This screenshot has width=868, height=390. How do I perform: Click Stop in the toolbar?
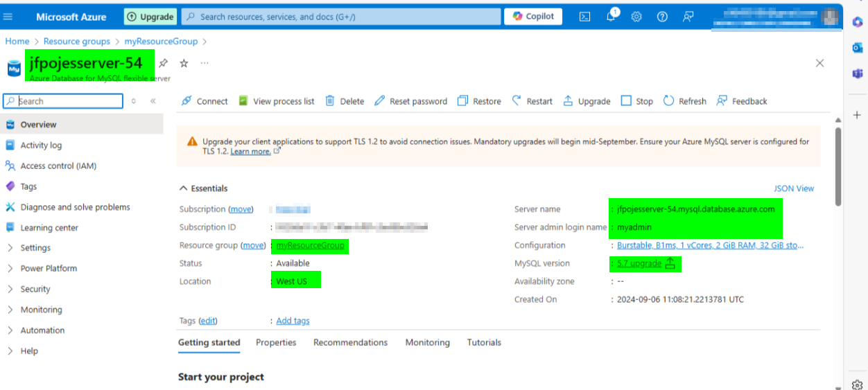636,101
